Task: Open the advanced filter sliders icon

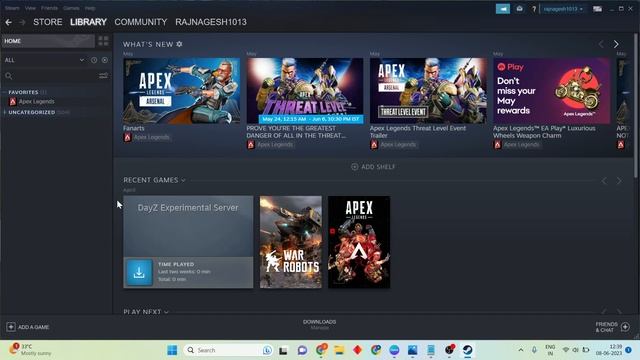Action: click(x=104, y=76)
